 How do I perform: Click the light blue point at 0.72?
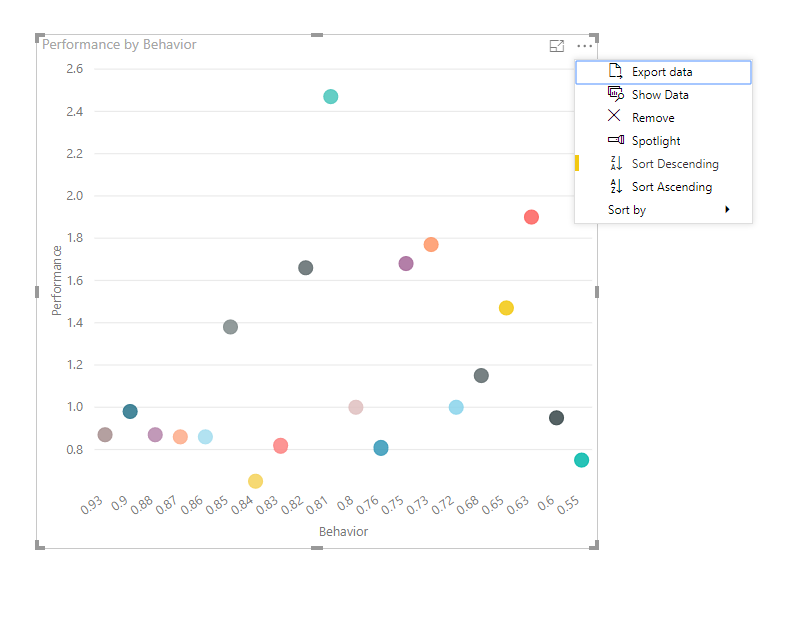click(x=456, y=407)
